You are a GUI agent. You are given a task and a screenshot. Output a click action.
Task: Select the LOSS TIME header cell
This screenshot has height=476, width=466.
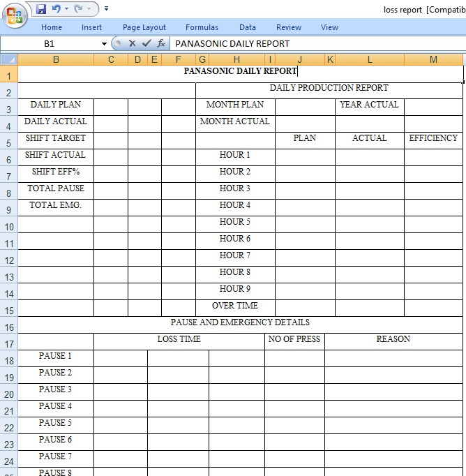(179, 341)
